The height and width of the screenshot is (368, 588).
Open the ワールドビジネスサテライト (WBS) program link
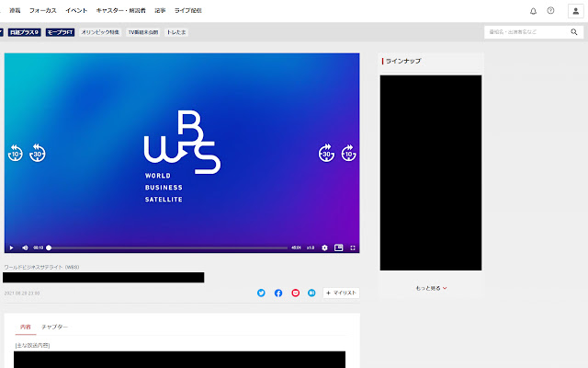tap(41, 267)
